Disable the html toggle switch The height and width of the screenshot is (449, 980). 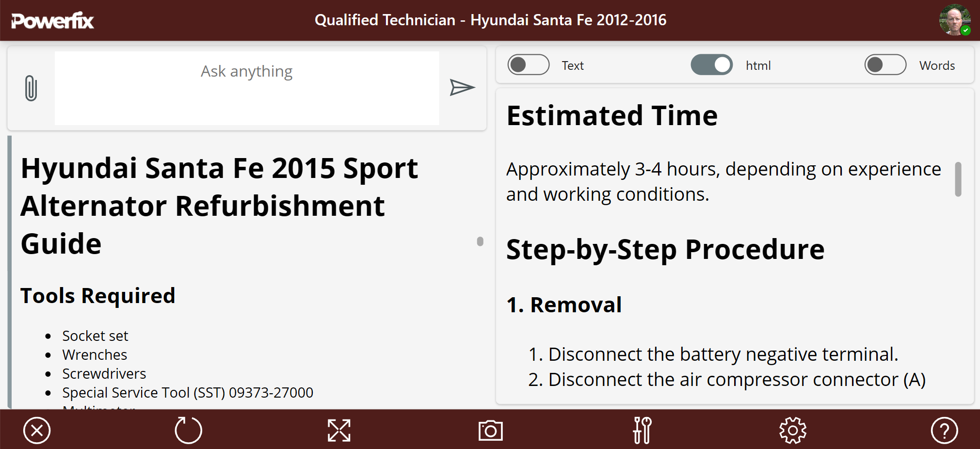coord(712,65)
